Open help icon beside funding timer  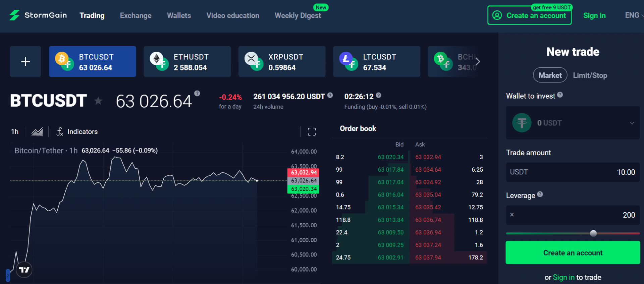pos(379,95)
